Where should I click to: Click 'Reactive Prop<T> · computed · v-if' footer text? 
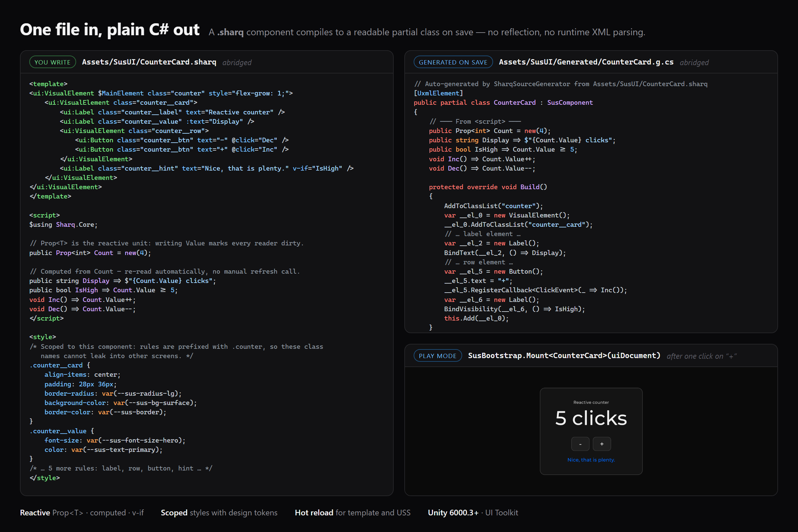click(x=82, y=513)
